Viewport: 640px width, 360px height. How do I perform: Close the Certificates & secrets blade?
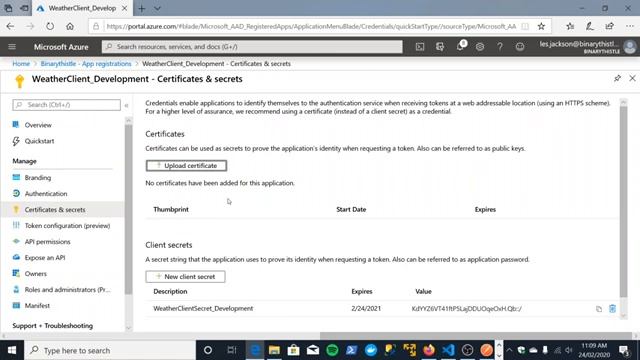(632, 78)
